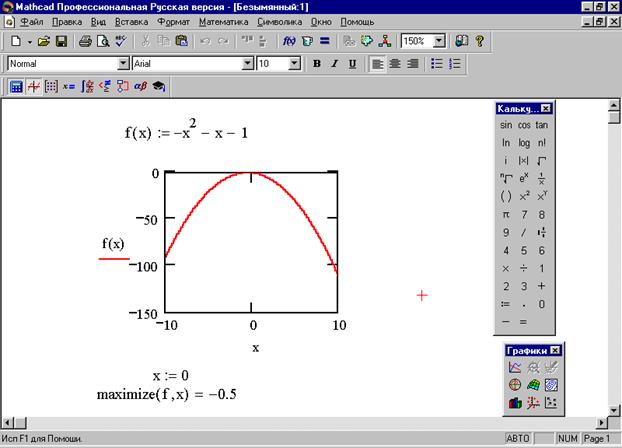
Task: Align text right
Action: click(413, 63)
